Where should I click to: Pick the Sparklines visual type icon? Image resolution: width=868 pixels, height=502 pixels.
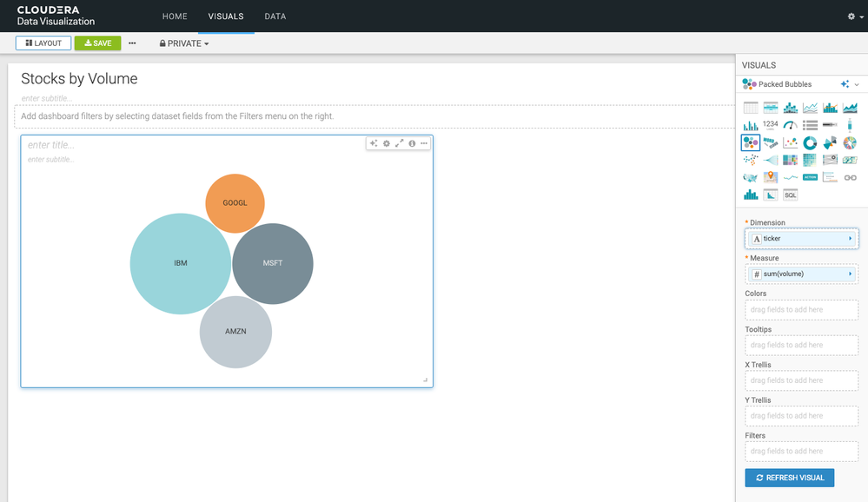tap(791, 178)
